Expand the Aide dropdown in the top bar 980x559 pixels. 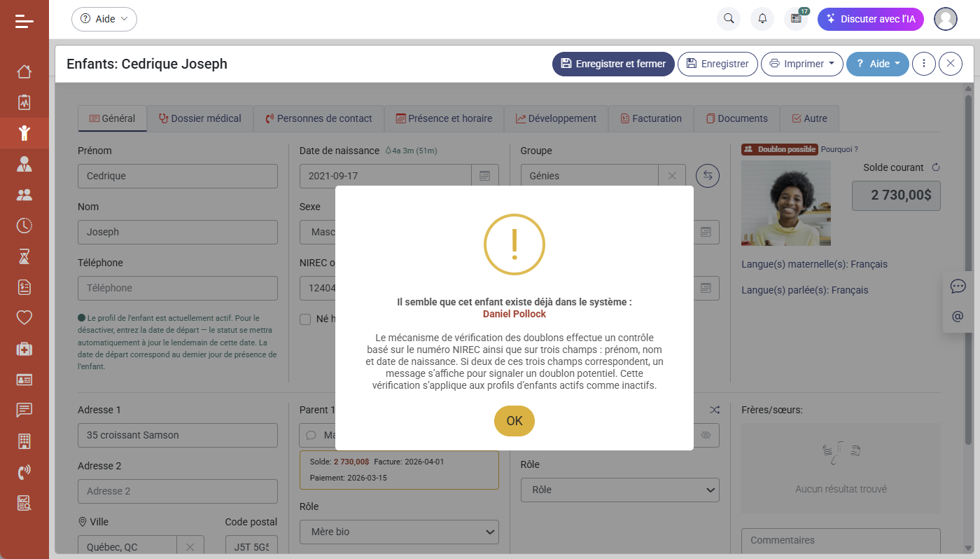pos(104,19)
